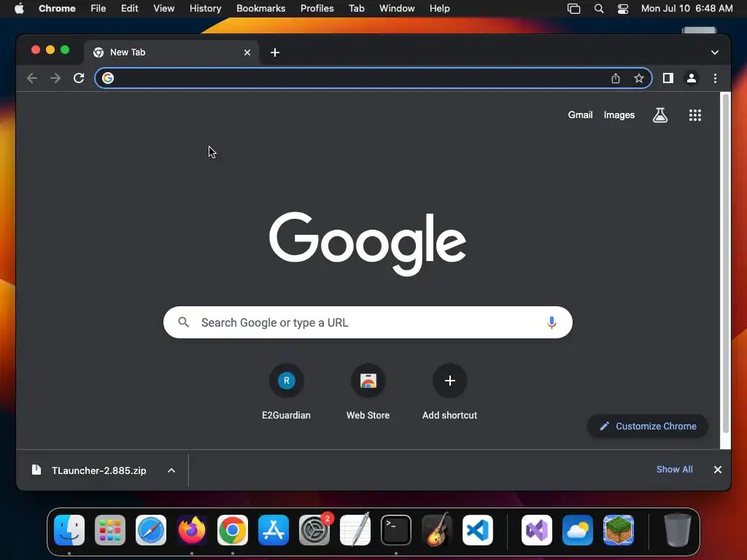Screen dimensions: 747x560
Task: Open the profile avatar menu
Action: (692, 78)
